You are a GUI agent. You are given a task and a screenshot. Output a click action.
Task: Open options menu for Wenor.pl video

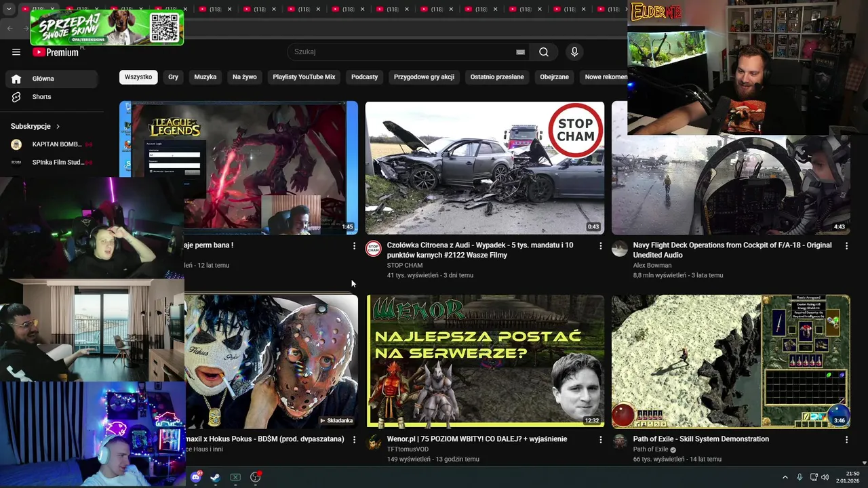[600, 440]
